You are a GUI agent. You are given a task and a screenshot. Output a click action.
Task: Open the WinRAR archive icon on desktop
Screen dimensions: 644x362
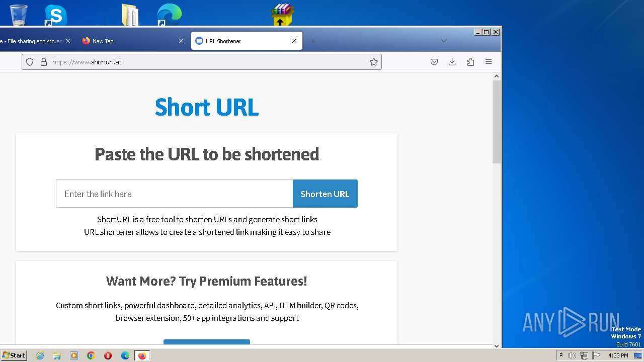tap(282, 15)
